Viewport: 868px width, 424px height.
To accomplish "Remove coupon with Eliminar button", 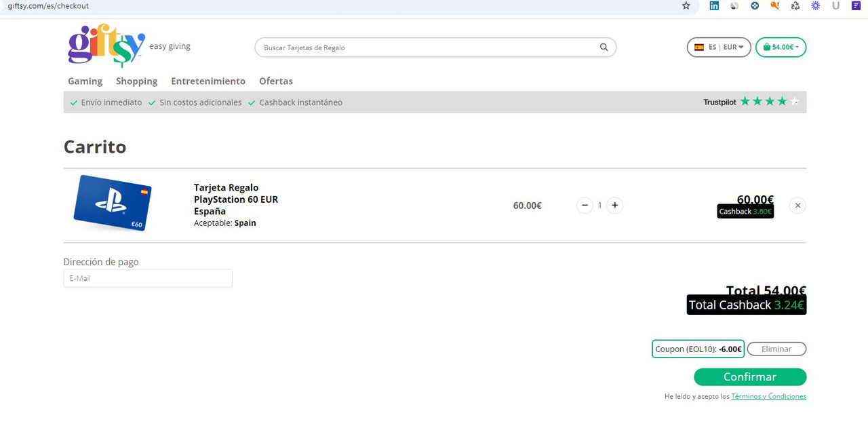I will pos(776,349).
